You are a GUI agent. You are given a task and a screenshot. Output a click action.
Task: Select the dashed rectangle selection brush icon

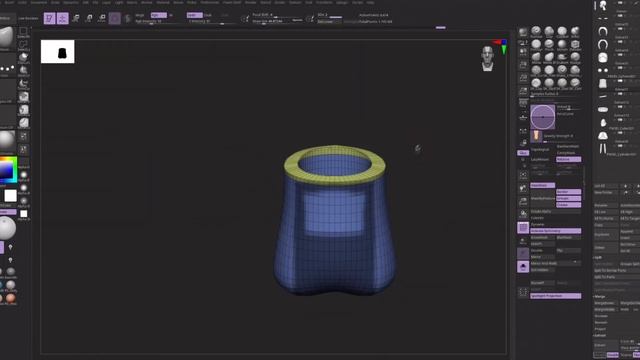pyautogui.click(x=23, y=32)
